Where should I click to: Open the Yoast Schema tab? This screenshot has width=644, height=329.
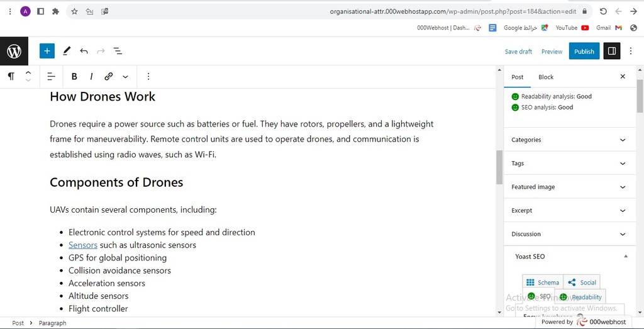pos(543,282)
